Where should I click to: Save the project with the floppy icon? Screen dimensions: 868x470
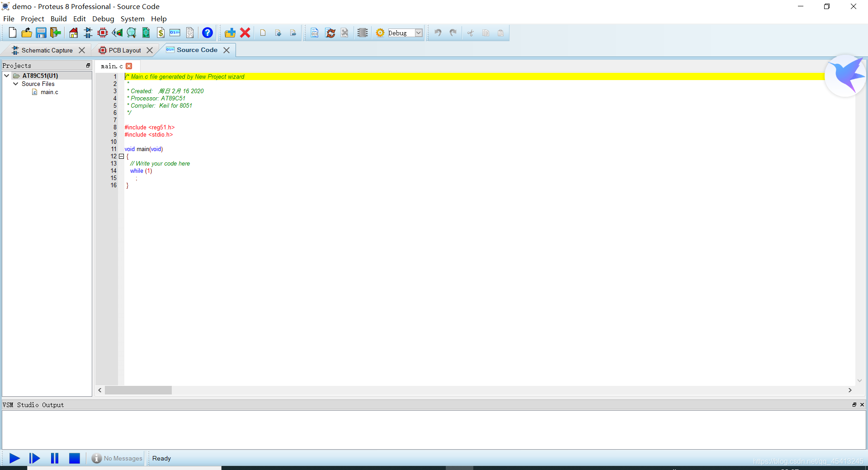click(x=41, y=33)
